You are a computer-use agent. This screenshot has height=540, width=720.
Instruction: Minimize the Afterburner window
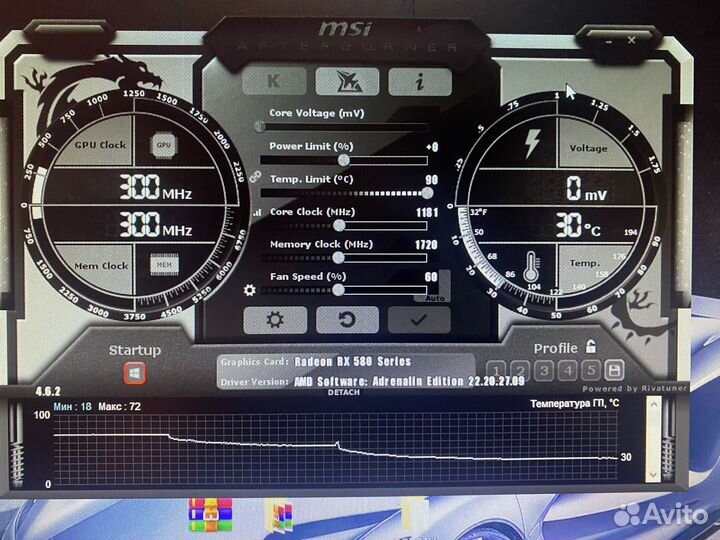[x=608, y=41]
